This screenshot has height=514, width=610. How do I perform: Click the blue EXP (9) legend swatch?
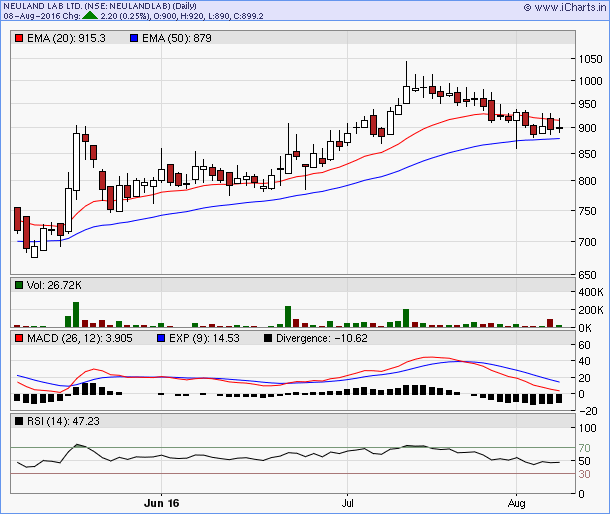click(x=161, y=338)
